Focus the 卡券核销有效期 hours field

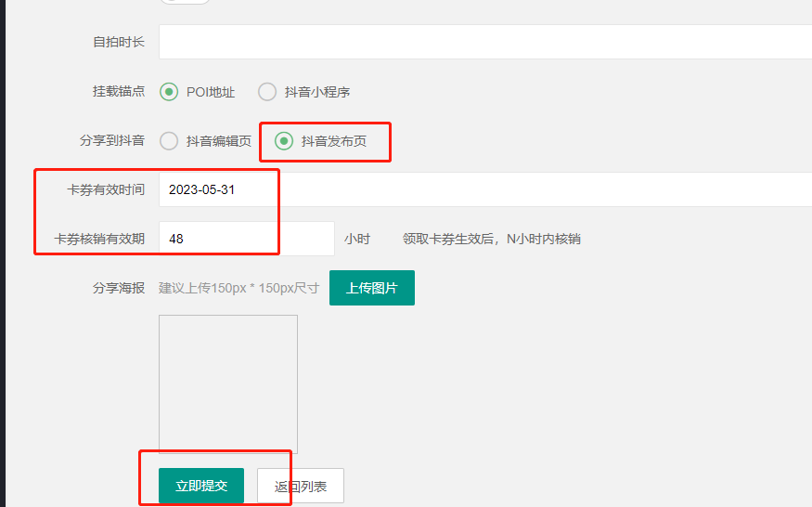pyautogui.click(x=247, y=239)
